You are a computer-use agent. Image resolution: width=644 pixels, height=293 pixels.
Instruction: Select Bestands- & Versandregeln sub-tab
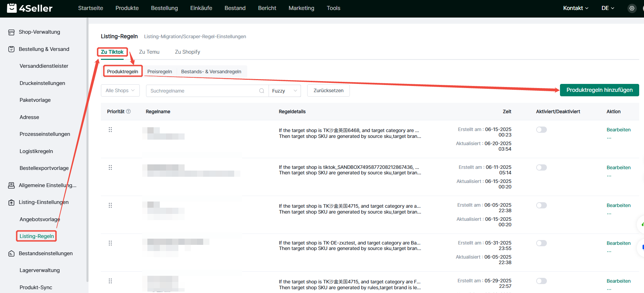click(x=211, y=72)
